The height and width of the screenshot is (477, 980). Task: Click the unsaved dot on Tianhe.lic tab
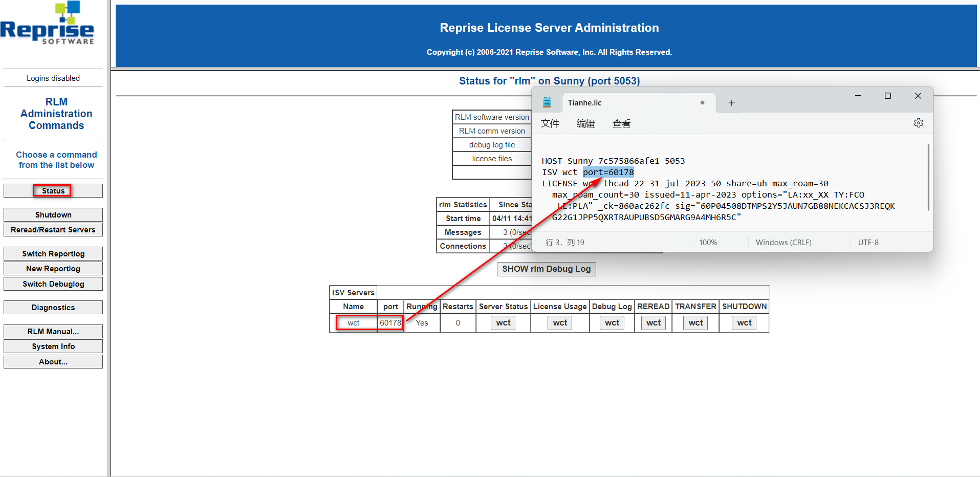click(x=703, y=103)
